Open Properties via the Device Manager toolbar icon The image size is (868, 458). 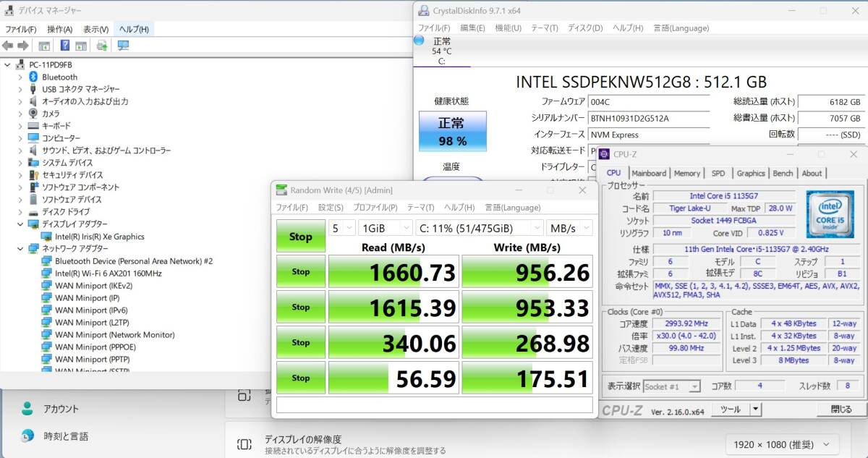point(80,45)
